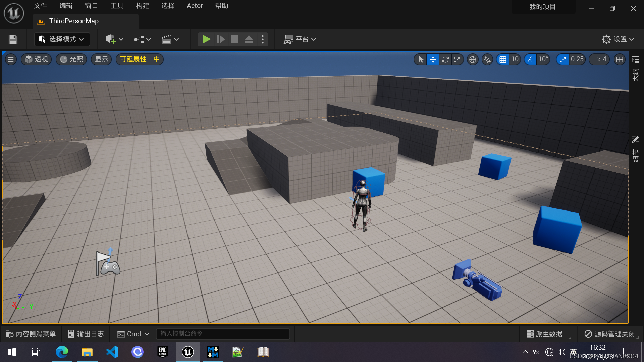Open the 选择模式 mode dropdown

point(62,39)
